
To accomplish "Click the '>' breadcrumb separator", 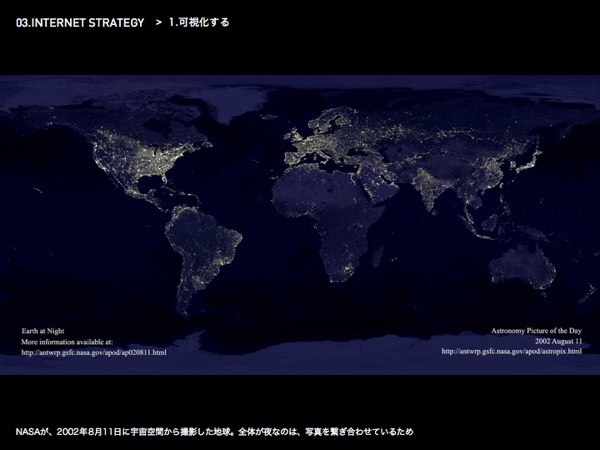I will click(x=159, y=23).
